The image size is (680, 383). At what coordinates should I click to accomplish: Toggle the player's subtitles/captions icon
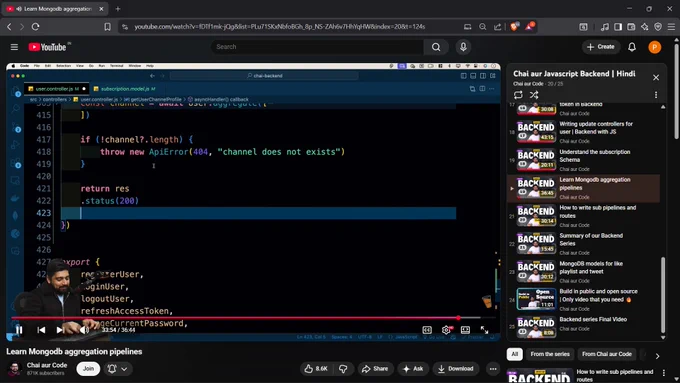(x=427, y=330)
